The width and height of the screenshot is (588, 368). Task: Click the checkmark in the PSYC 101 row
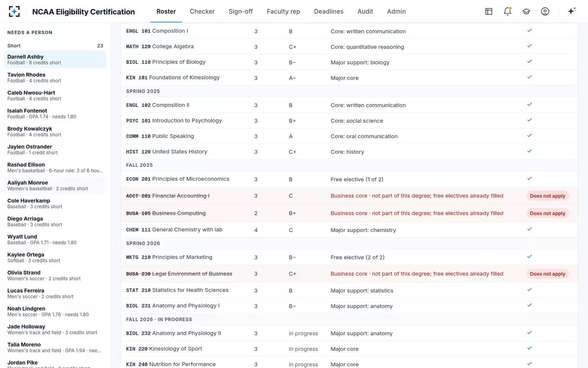click(530, 120)
